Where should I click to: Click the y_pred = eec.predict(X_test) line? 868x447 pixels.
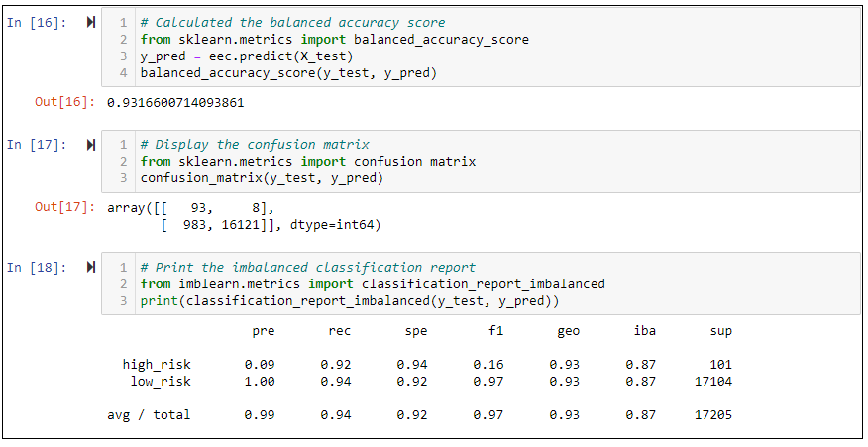(x=247, y=56)
